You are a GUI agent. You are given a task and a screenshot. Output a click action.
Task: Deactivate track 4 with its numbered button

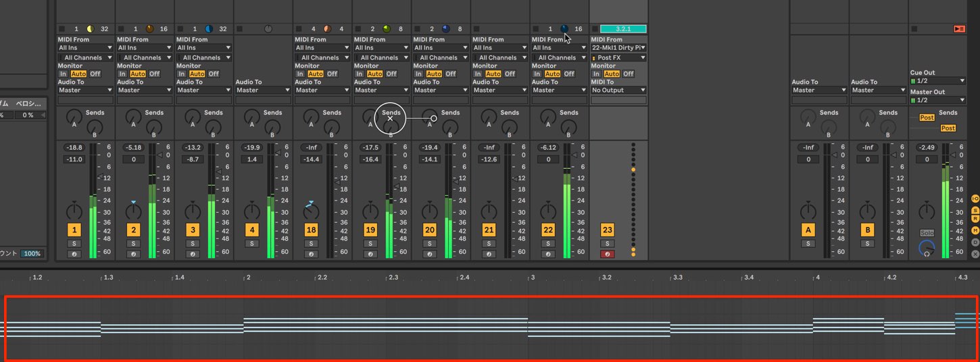coord(252,230)
